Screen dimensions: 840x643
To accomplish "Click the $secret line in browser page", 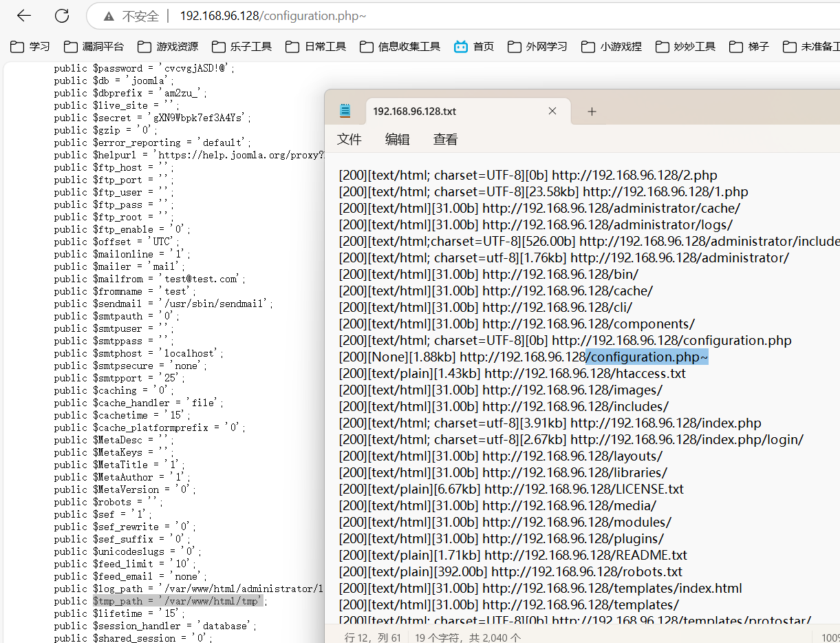I will [153, 118].
